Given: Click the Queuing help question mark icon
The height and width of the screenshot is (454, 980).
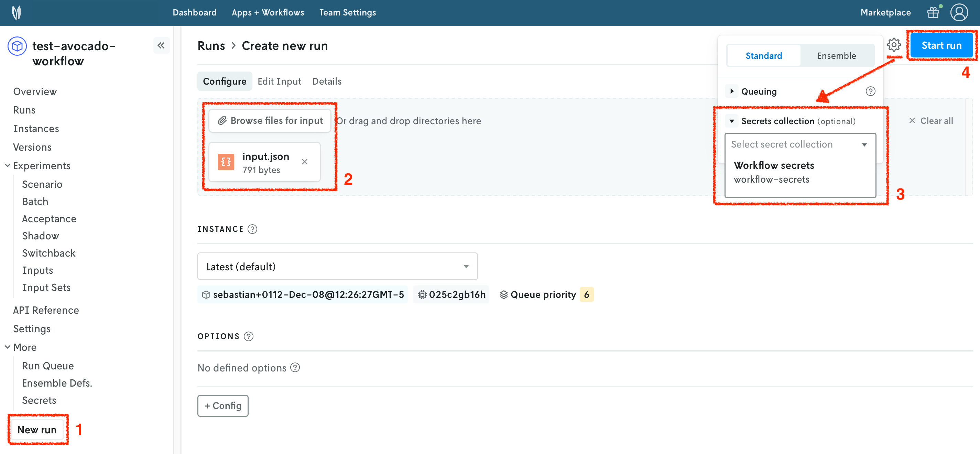Looking at the screenshot, I should pos(870,91).
